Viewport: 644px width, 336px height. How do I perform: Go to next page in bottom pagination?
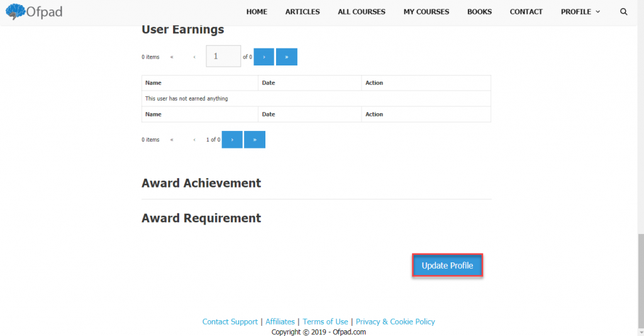tap(232, 140)
